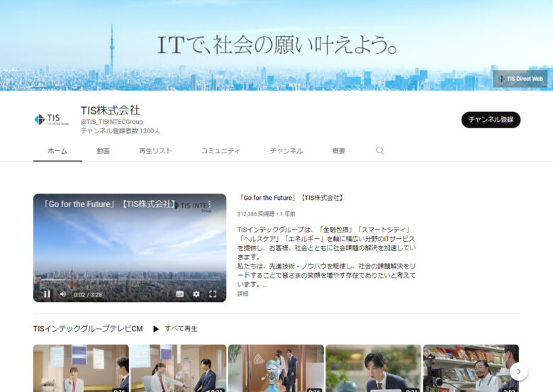
Task: Show more videos with the right carousel arrow
Action: pyautogui.click(x=518, y=371)
